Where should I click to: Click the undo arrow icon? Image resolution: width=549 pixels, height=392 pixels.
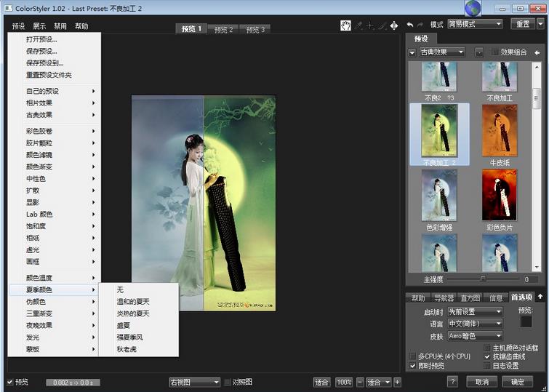tap(410, 25)
